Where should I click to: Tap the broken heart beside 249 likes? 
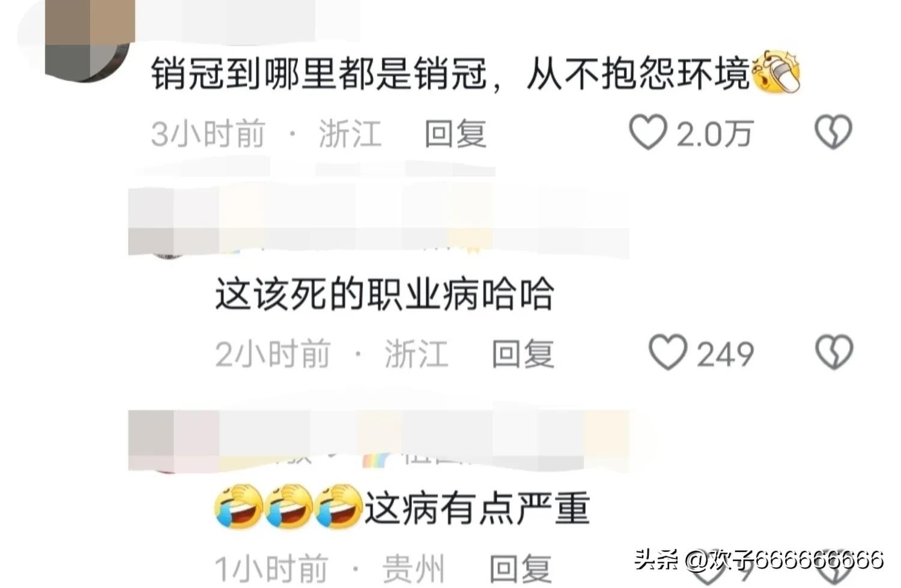[834, 353]
